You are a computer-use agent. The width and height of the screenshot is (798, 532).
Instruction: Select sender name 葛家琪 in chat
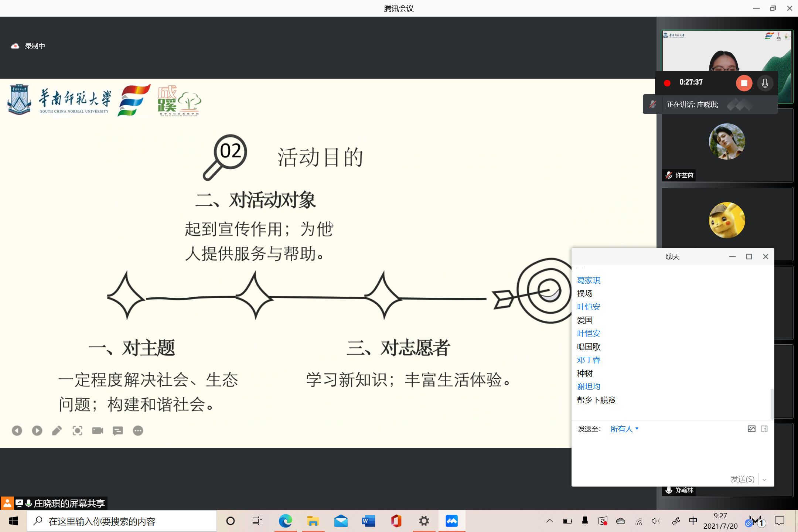coord(589,280)
